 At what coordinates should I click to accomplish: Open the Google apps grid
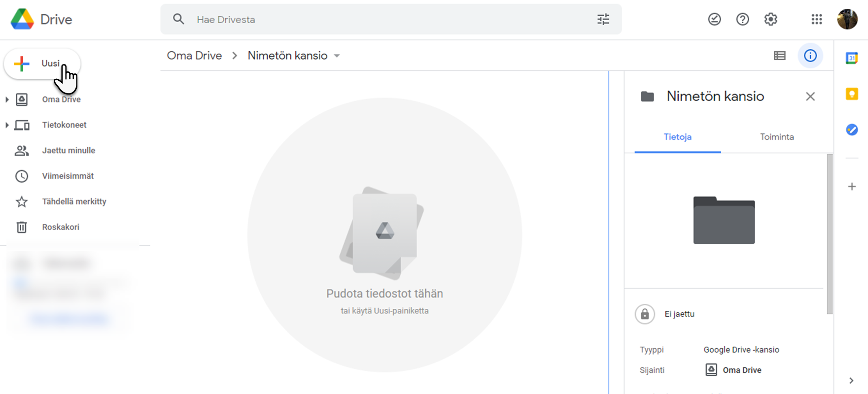click(x=816, y=19)
